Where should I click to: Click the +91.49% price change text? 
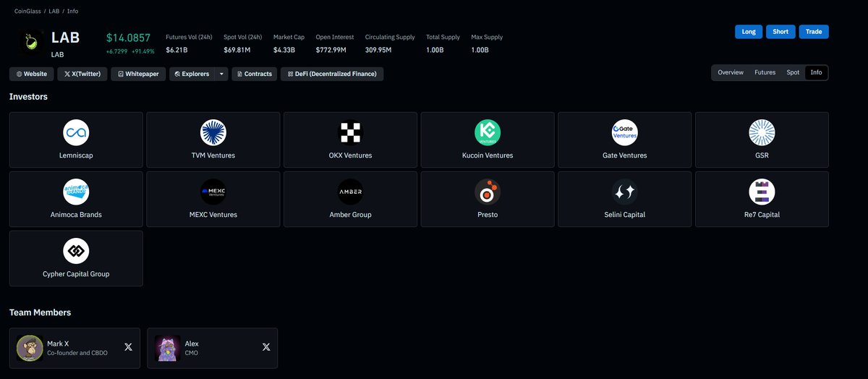pos(142,51)
